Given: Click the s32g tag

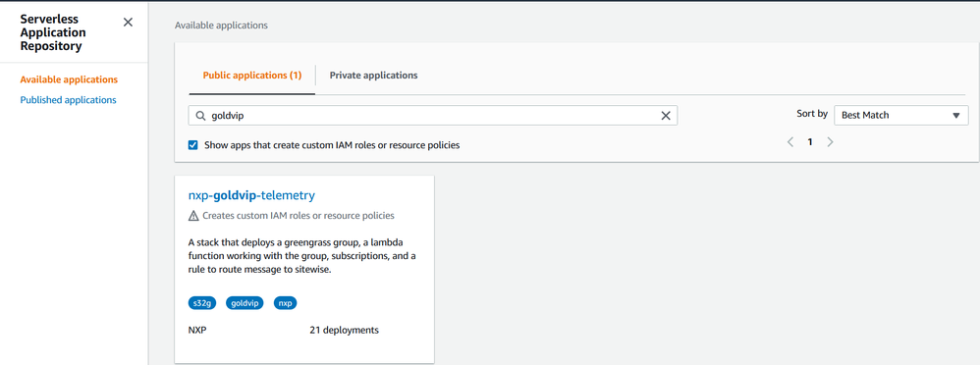Looking at the screenshot, I should 203,303.
